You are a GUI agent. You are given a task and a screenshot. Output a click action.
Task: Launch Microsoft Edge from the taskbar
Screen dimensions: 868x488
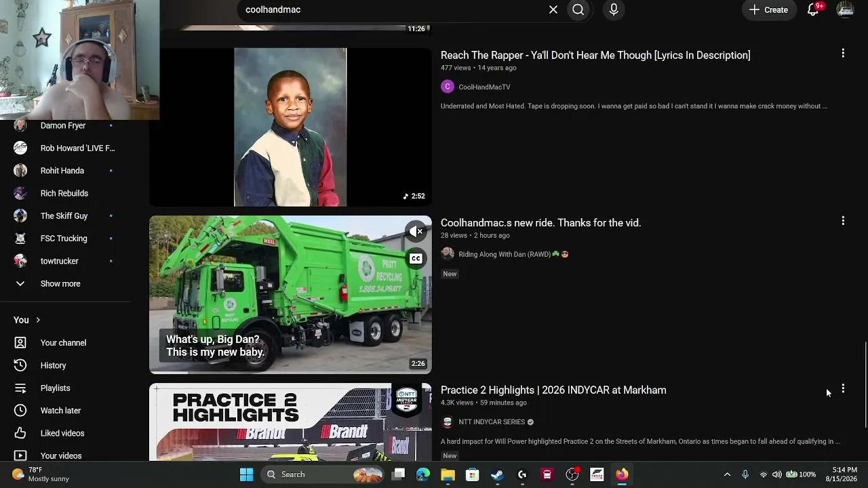tap(423, 474)
